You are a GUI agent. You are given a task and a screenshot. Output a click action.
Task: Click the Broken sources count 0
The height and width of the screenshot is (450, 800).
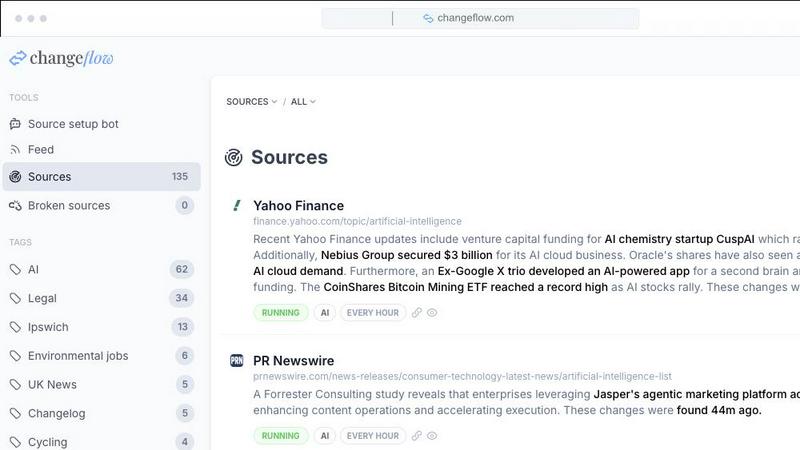pos(185,205)
